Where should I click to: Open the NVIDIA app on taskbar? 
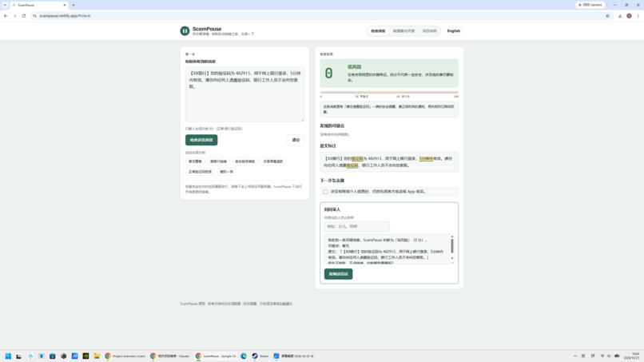point(85,356)
